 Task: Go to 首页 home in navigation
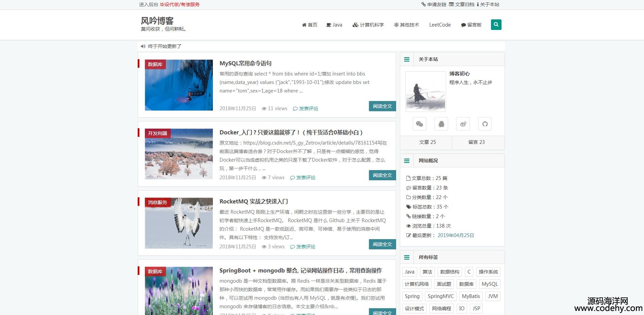[x=310, y=25]
